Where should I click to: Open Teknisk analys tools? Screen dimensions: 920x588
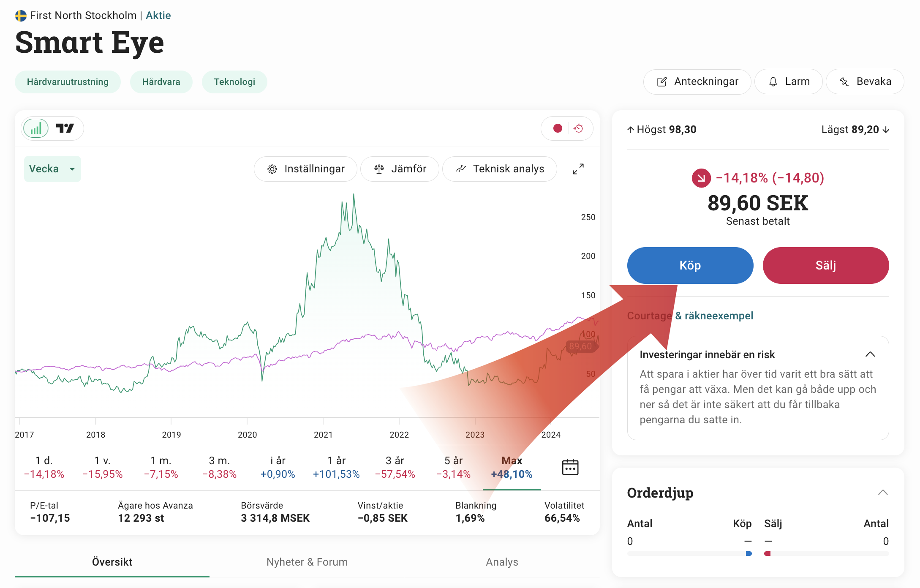[500, 169]
